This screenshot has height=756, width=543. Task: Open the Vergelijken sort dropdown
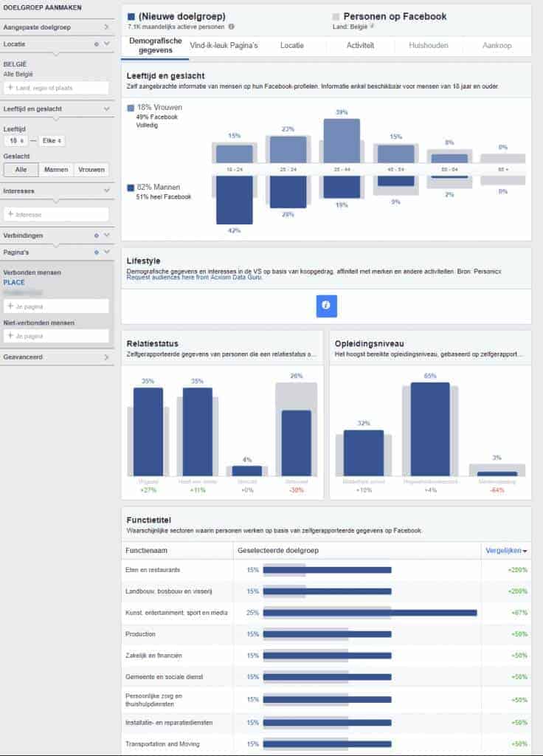(506, 551)
